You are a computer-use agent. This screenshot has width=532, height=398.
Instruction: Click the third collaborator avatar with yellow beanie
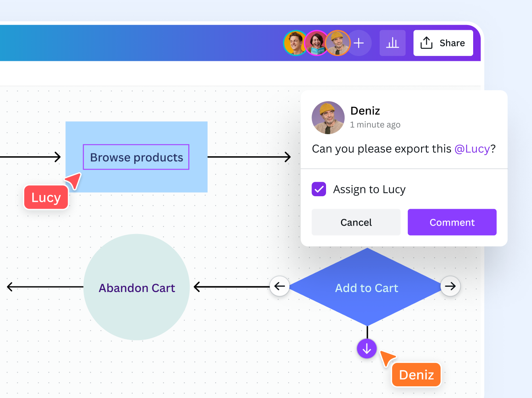click(x=338, y=43)
